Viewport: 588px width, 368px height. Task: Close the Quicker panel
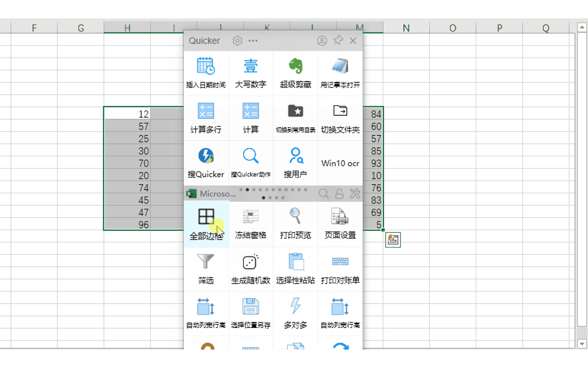pos(353,41)
